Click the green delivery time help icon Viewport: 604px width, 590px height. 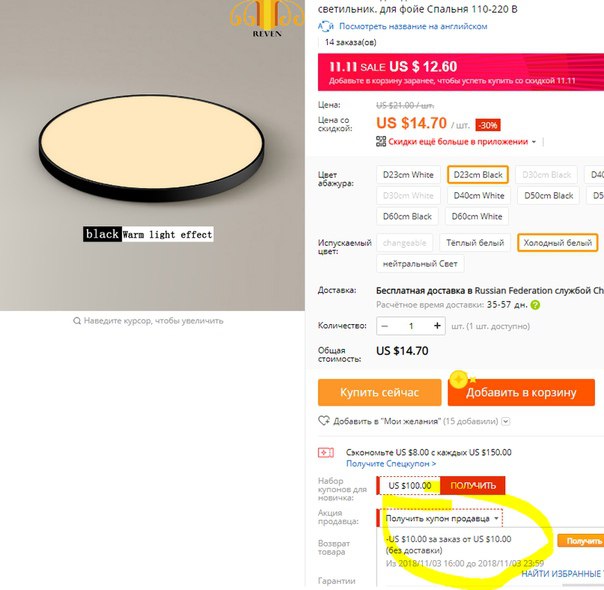535,305
